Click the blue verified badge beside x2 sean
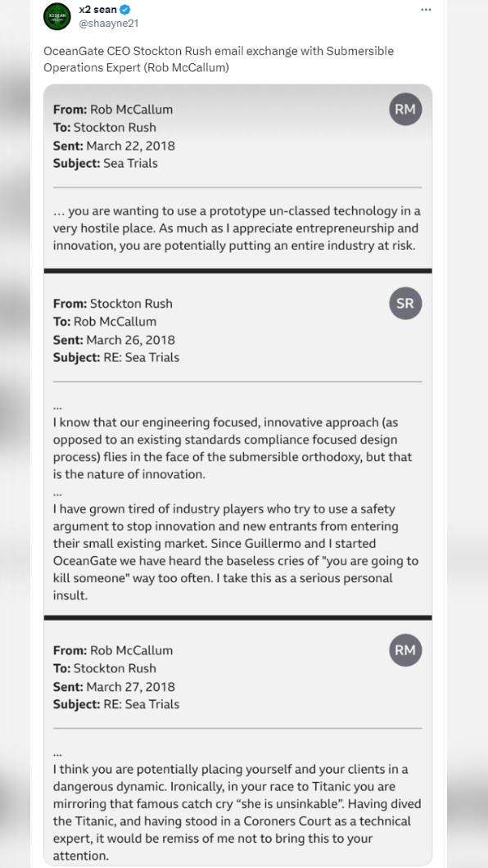Viewport: 488px width, 868px height. click(x=125, y=9)
